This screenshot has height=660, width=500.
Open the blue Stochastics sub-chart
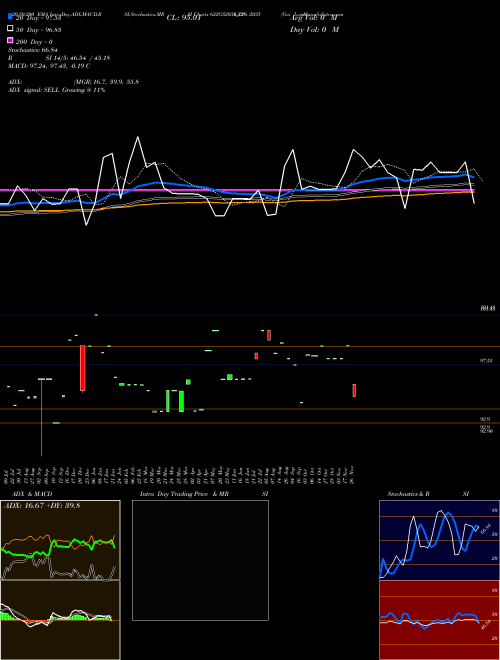(x=439, y=540)
